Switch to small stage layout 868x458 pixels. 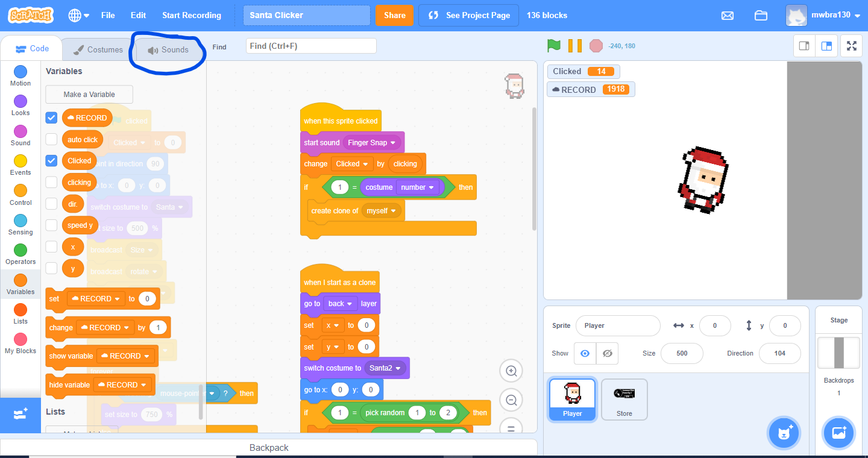(804, 46)
